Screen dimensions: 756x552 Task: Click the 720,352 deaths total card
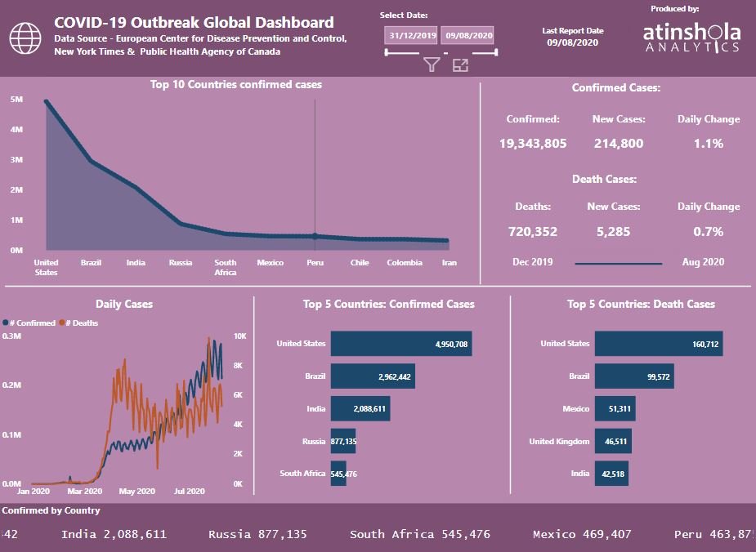533,232
